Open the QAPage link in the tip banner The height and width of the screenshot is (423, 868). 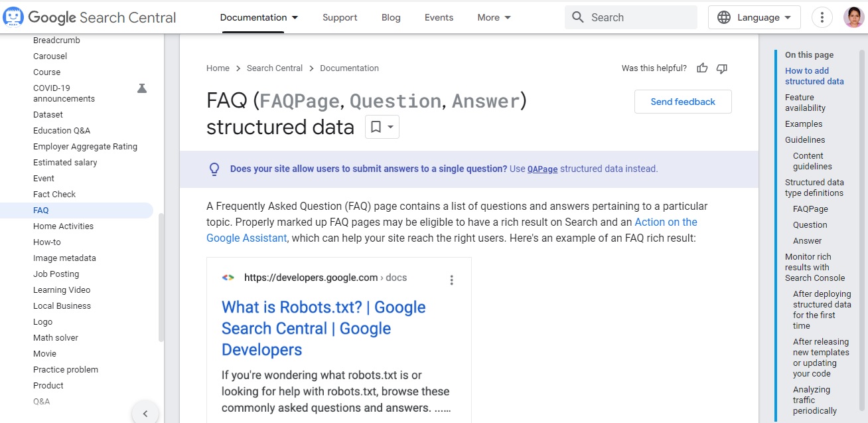[x=542, y=169]
